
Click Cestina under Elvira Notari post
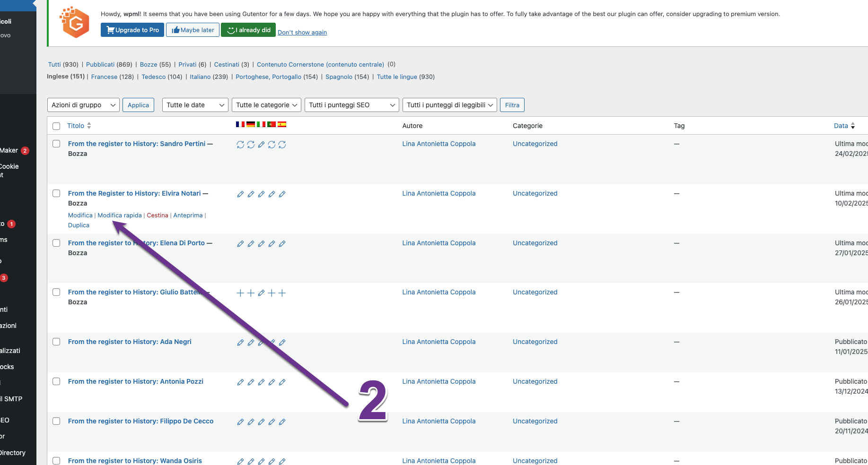(x=158, y=215)
